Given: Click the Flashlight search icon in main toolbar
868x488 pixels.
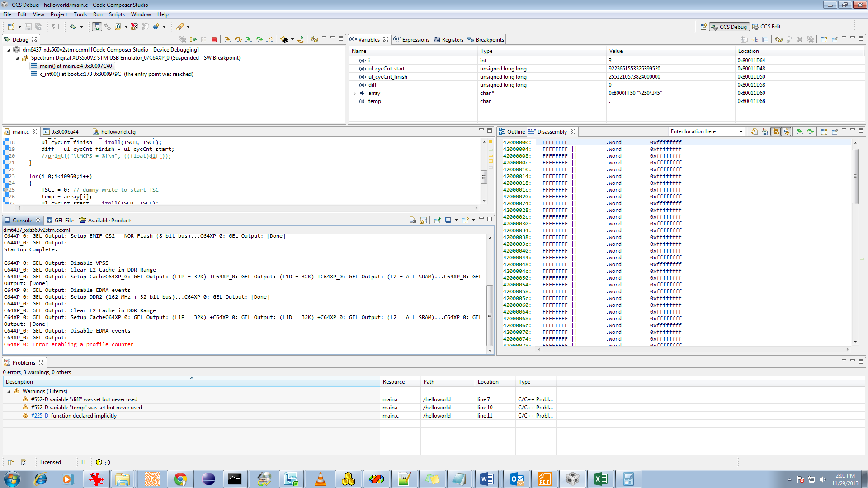Looking at the screenshot, I should pyautogui.click(x=180, y=27).
